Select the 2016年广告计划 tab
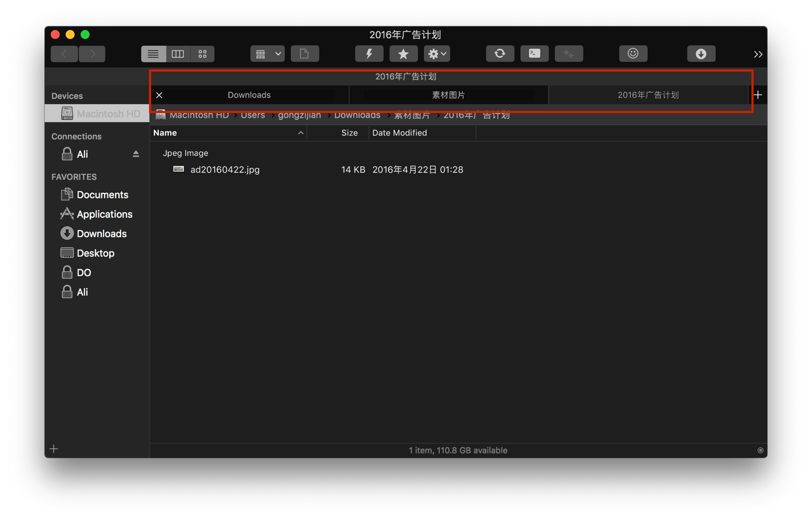This screenshot has width=812, height=520. (x=648, y=95)
